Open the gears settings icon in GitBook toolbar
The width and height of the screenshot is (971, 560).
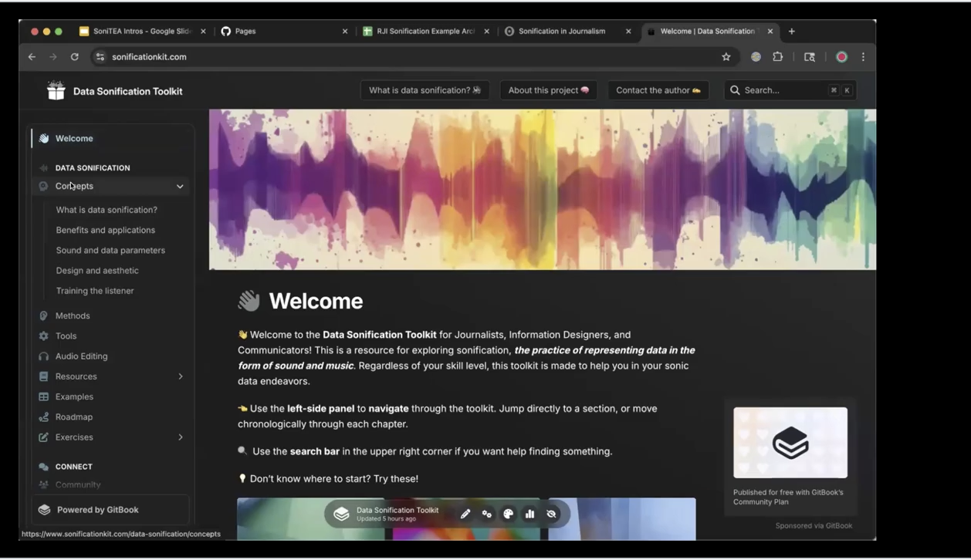[487, 514]
